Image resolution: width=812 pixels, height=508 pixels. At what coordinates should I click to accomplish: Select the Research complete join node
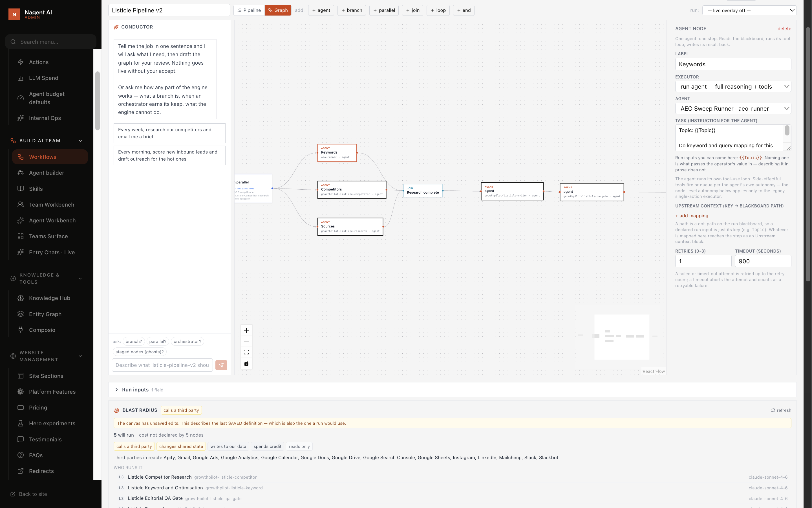[x=423, y=190]
